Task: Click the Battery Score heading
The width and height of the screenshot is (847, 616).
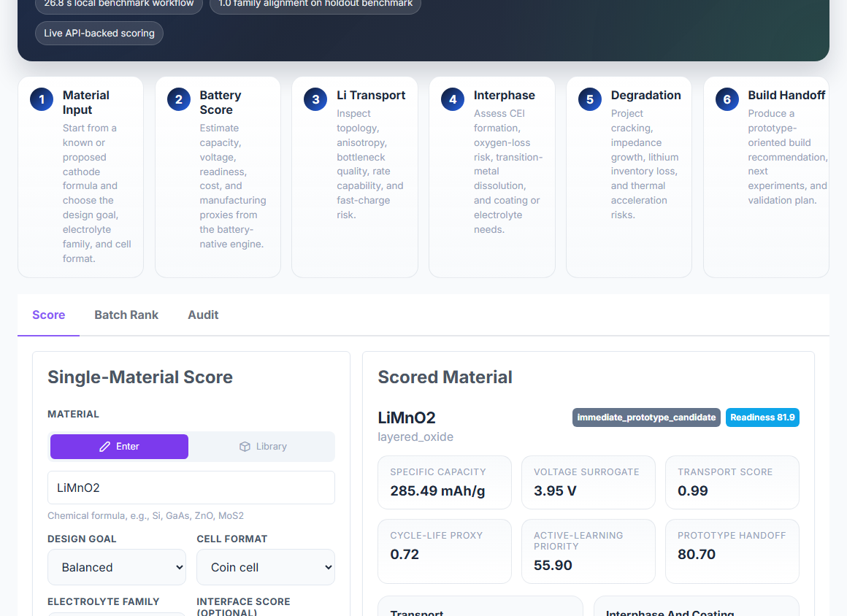Action: point(221,103)
